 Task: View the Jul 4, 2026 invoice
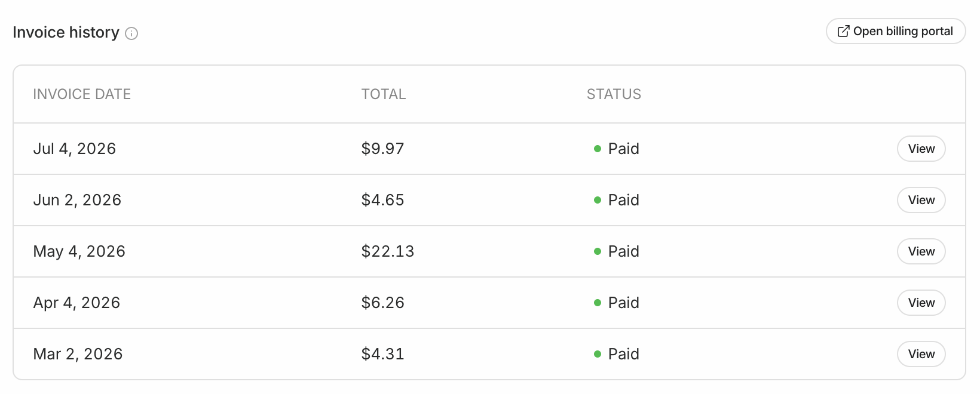click(921, 149)
